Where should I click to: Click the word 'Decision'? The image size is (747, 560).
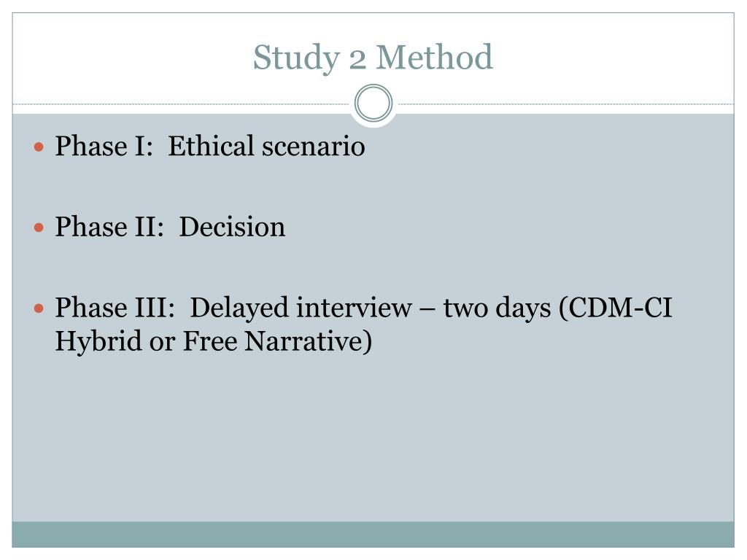pyautogui.click(x=232, y=227)
